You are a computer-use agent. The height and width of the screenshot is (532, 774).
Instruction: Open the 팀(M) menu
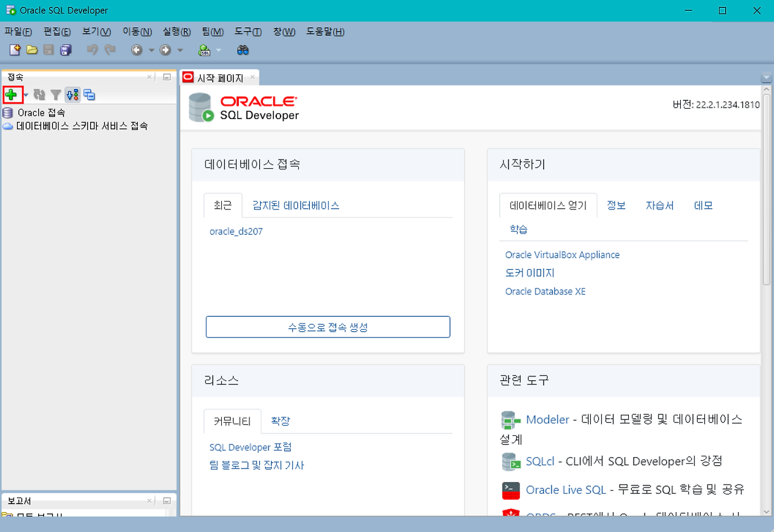[213, 31]
